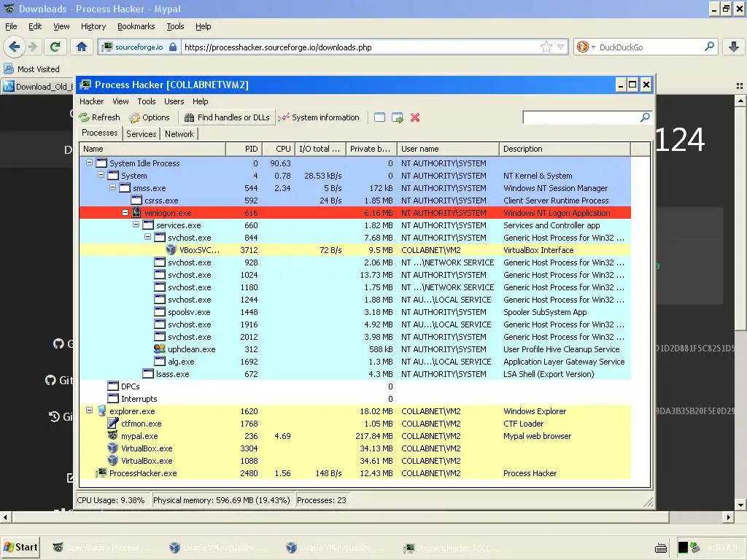Screen dimensions: 747x560
Task: Open the Process Hacker View menu
Action: coord(120,101)
